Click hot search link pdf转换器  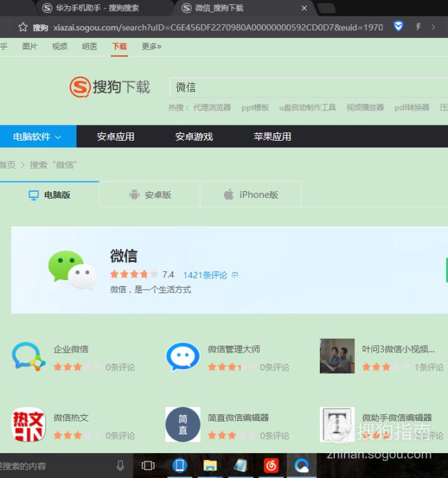coord(411,108)
